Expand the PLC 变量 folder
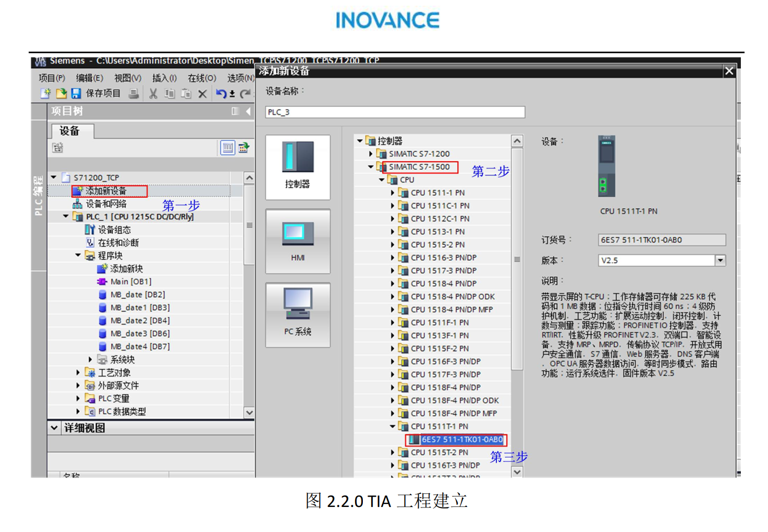768x532 pixels. (x=78, y=398)
